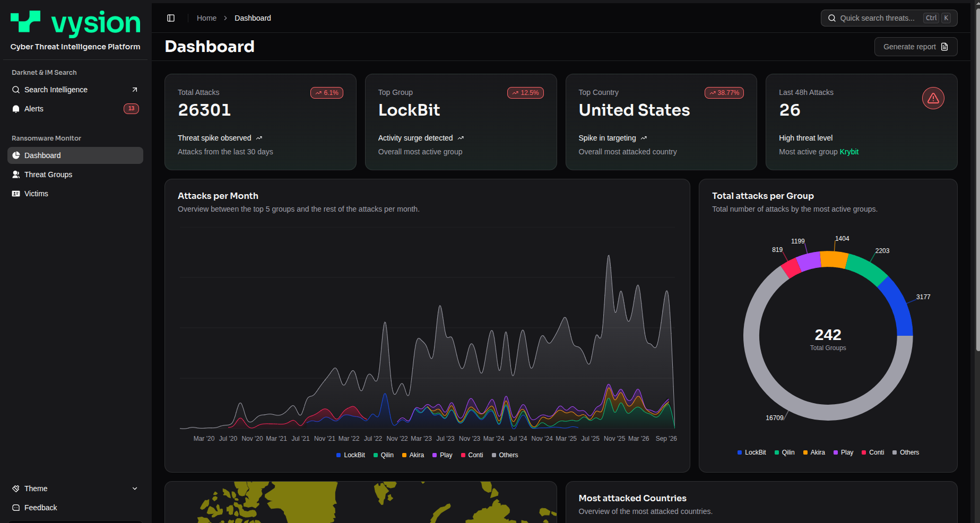Screen dimensions: 980x523
Task: Open Search Intelligence external arrow
Action: tap(135, 90)
